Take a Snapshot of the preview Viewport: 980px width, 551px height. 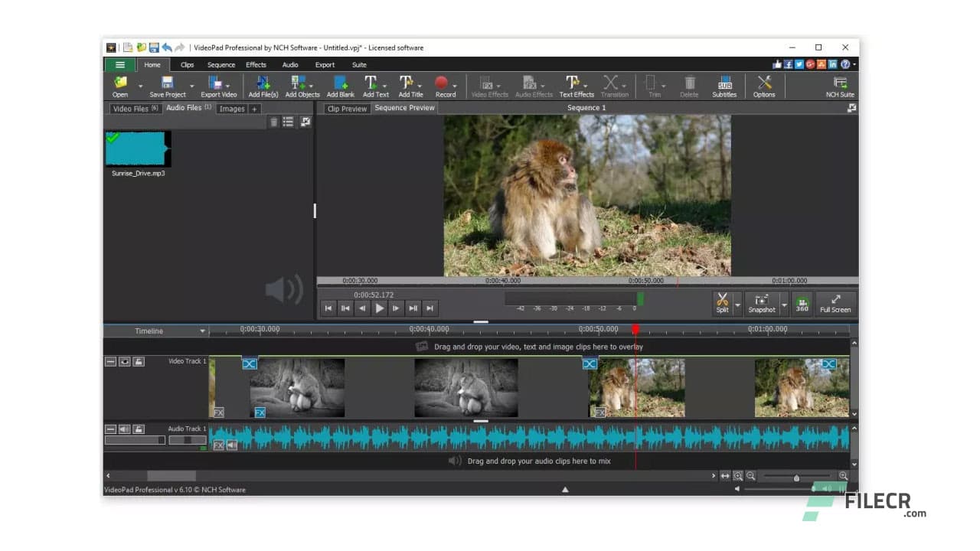point(761,301)
